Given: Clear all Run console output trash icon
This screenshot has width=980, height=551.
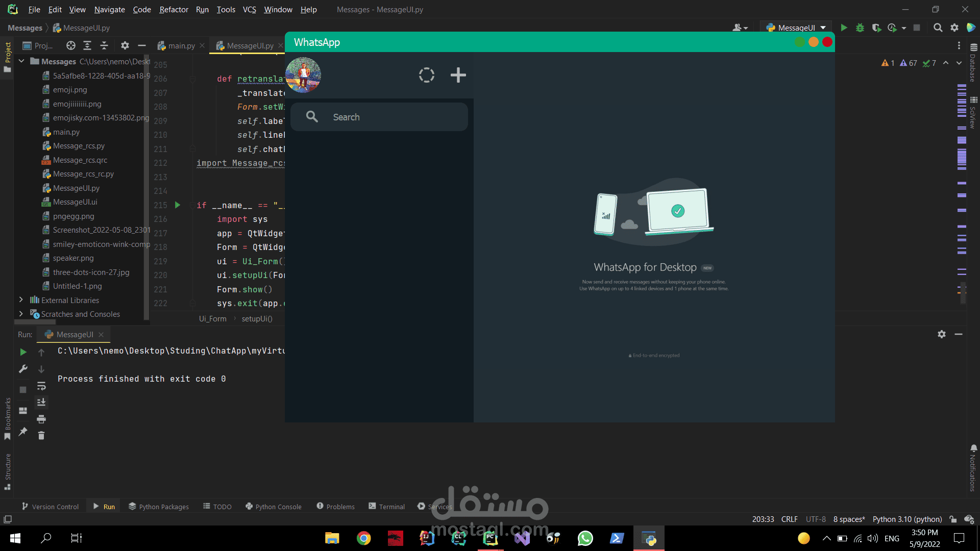Looking at the screenshot, I should pyautogui.click(x=41, y=435).
